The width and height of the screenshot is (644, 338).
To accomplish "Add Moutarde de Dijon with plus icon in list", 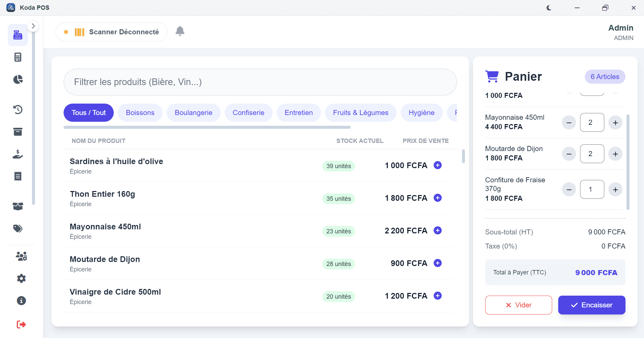I will (438, 263).
